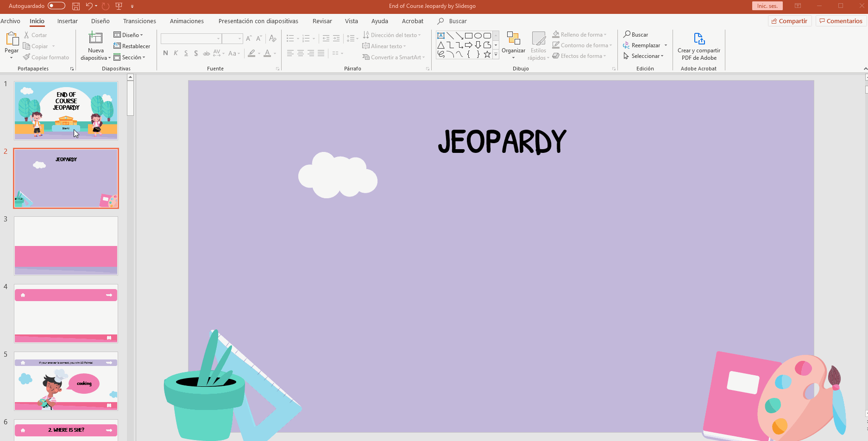The width and height of the screenshot is (868, 441).
Task: Click the JEOPARDY title on slide
Action: pos(502,142)
